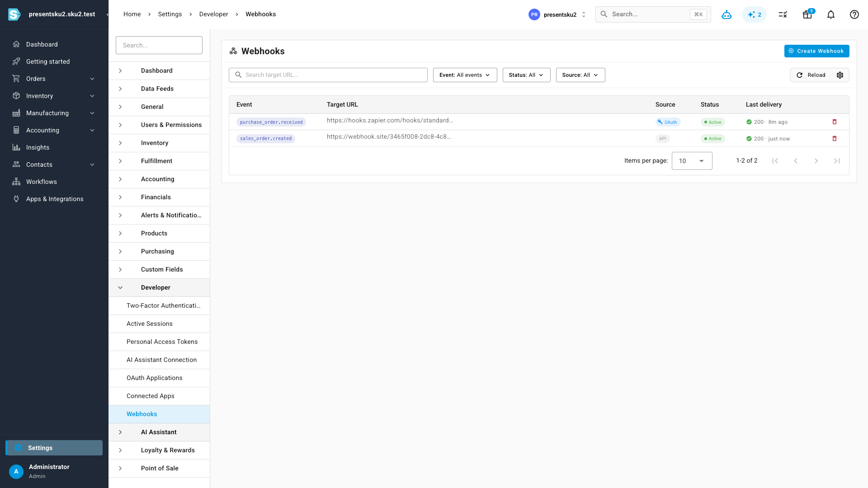Delete the sales_order.created webhook
868x488 pixels.
[835, 139]
